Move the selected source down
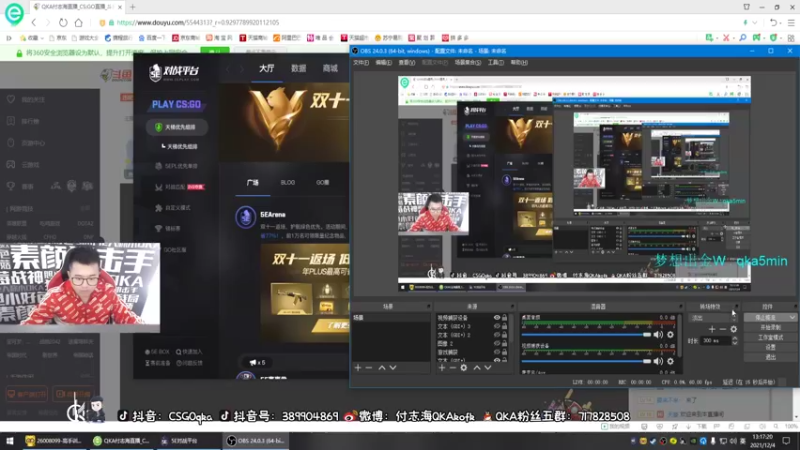 point(488,367)
